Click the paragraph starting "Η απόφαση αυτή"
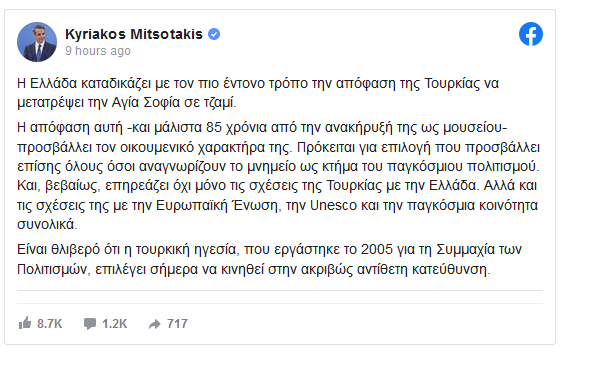Image resolution: width=601 pixels, height=384 pixels. click(278, 176)
